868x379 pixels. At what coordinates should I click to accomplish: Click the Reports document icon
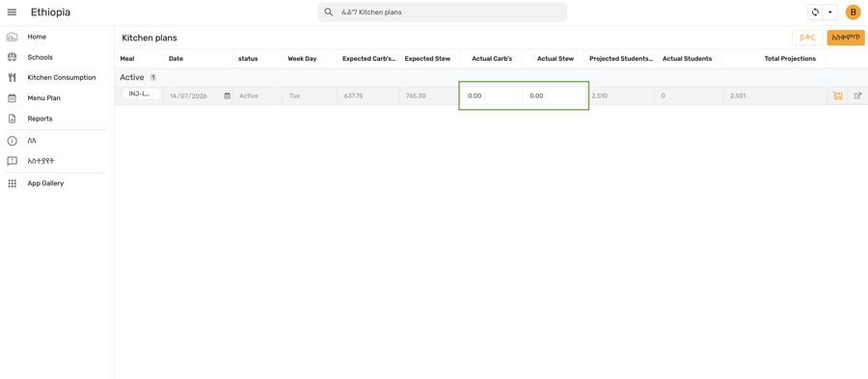pyautogui.click(x=13, y=119)
